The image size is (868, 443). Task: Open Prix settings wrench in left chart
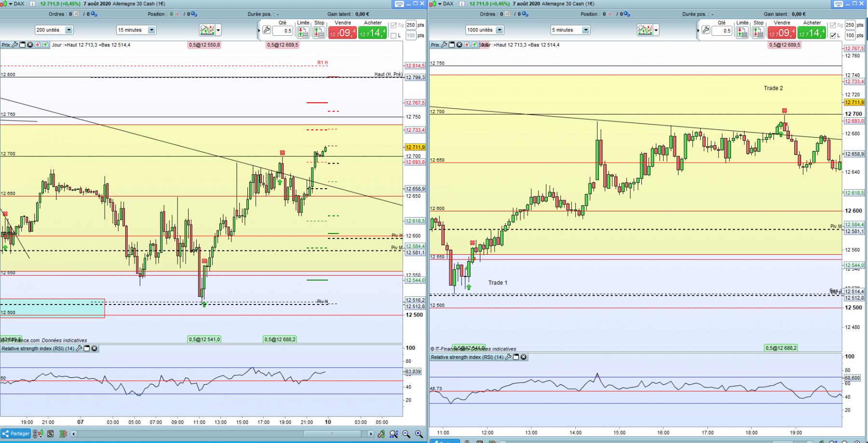pos(15,45)
